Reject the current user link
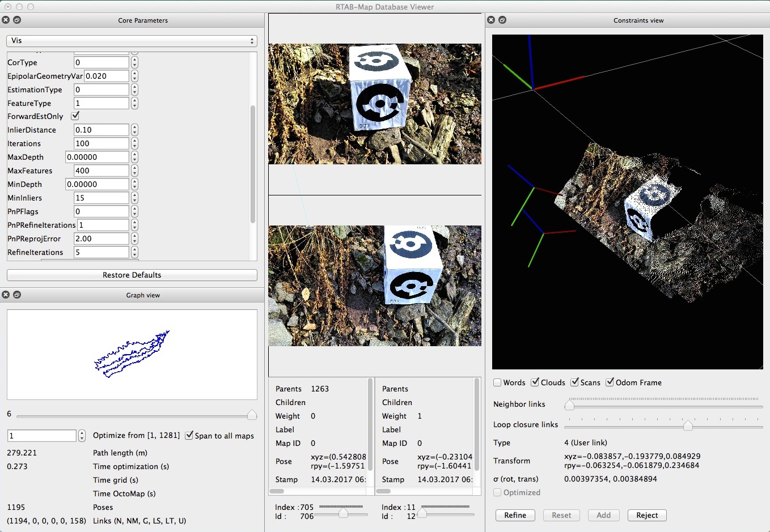 [x=647, y=515]
